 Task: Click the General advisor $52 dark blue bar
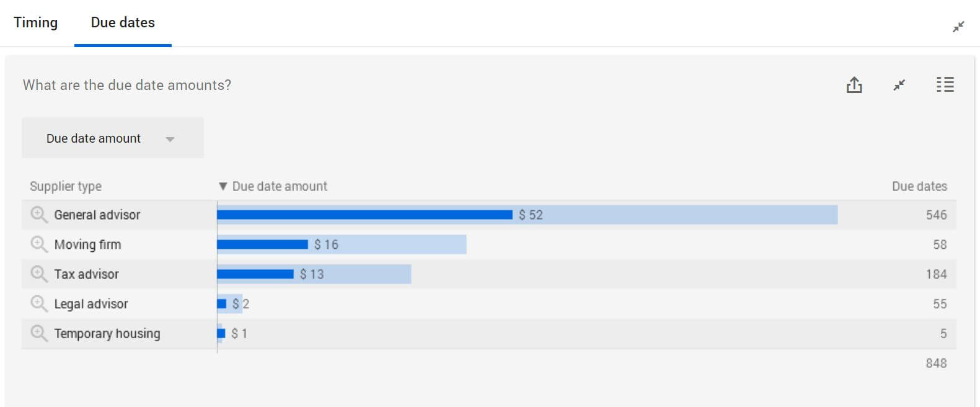pyautogui.click(x=365, y=215)
